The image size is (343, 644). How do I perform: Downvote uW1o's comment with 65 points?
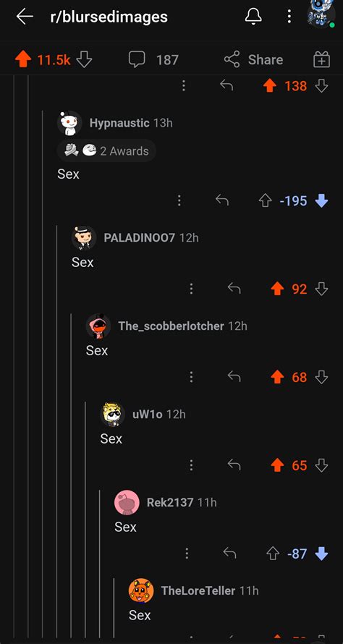(x=321, y=465)
